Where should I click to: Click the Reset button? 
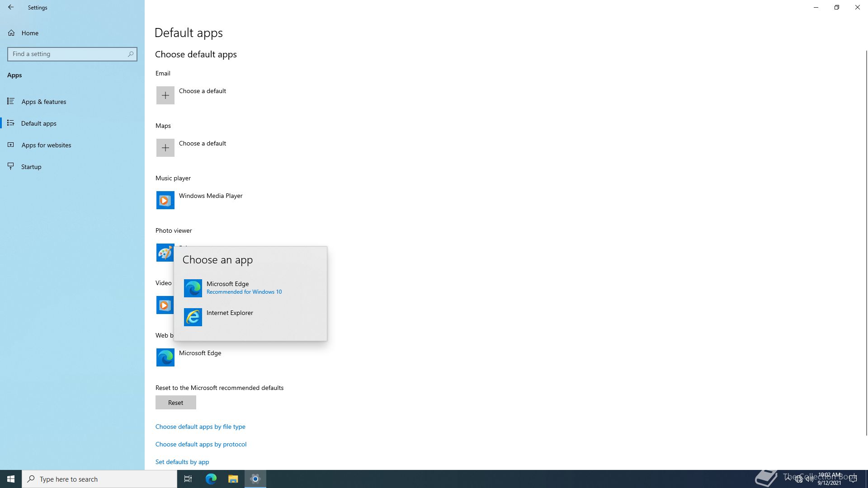click(x=176, y=403)
